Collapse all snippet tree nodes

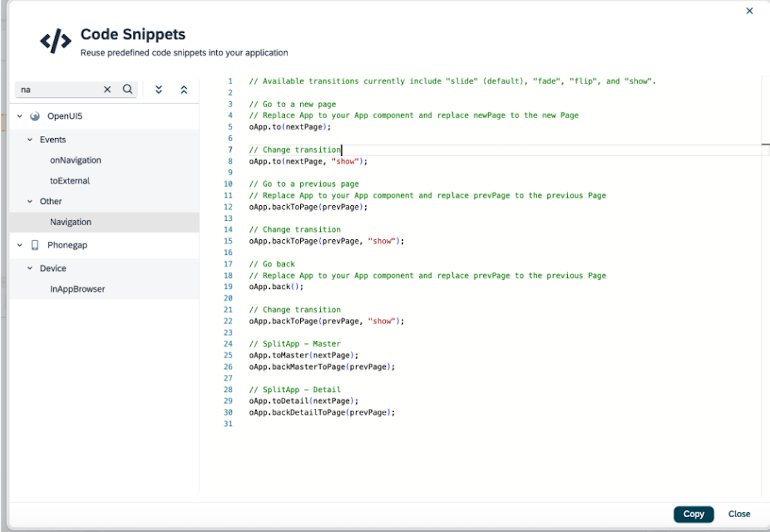pos(184,90)
